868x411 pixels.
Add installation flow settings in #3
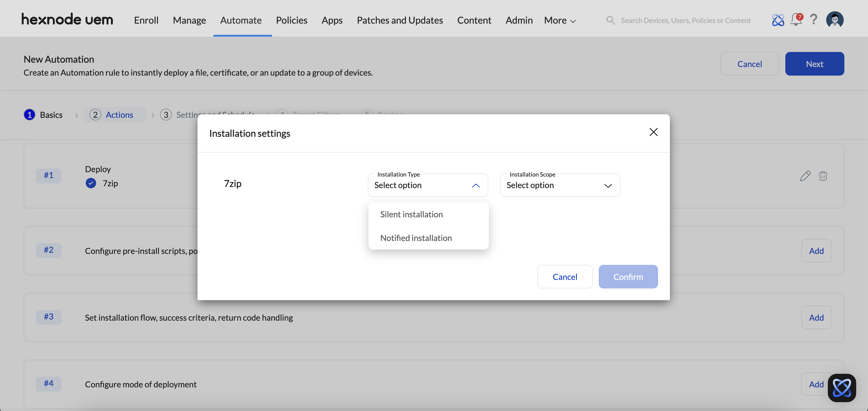[x=816, y=317]
